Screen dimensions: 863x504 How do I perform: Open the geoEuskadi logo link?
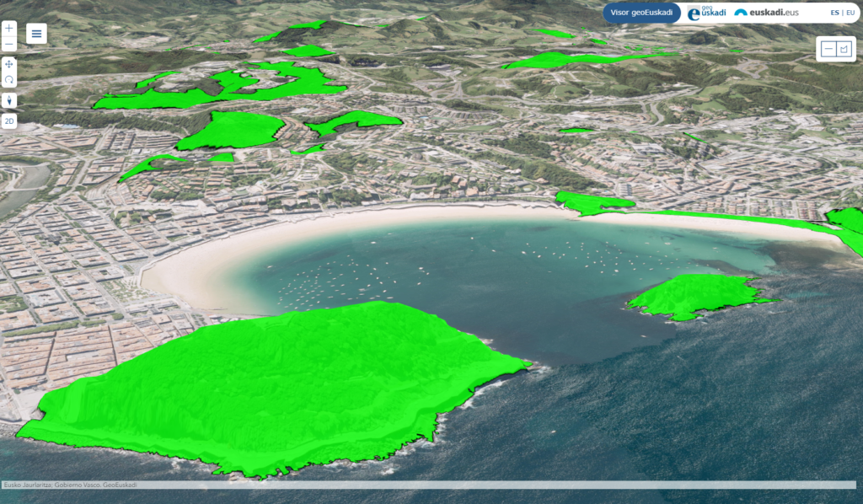point(707,13)
